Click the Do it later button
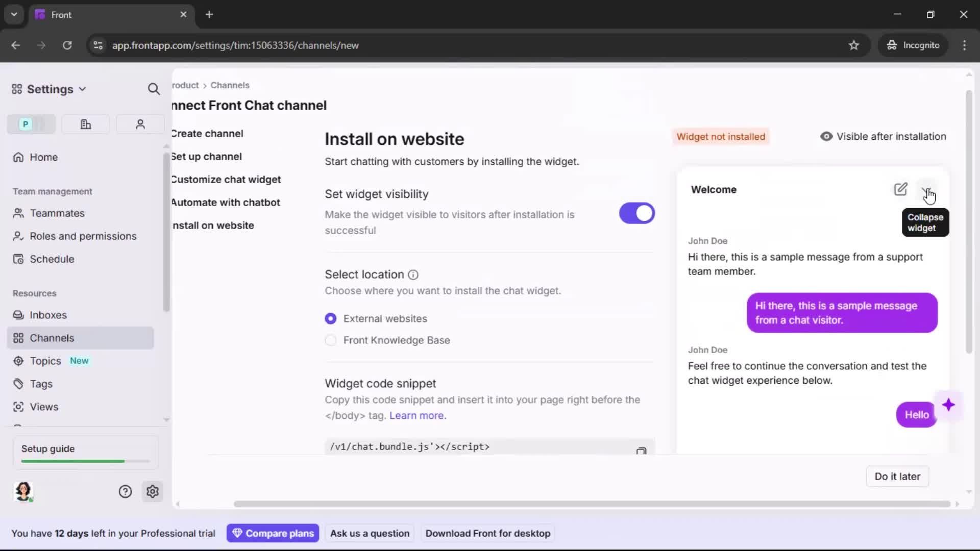 (x=897, y=476)
